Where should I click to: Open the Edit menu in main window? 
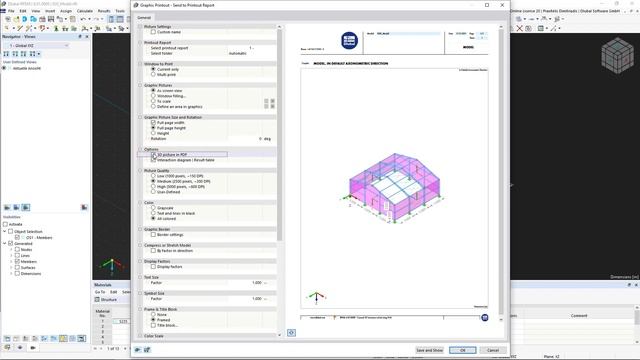click(23, 11)
